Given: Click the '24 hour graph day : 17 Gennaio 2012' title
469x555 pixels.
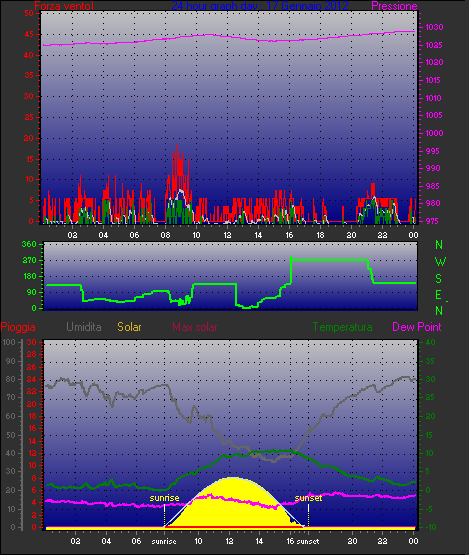Looking at the screenshot, I should click(260, 6).
